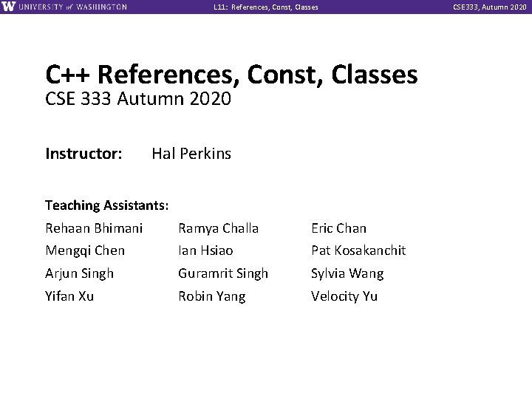Click the name Velocity Yu
The width and height of the screenshot is (532, 399).
click(x=344, y=297)
